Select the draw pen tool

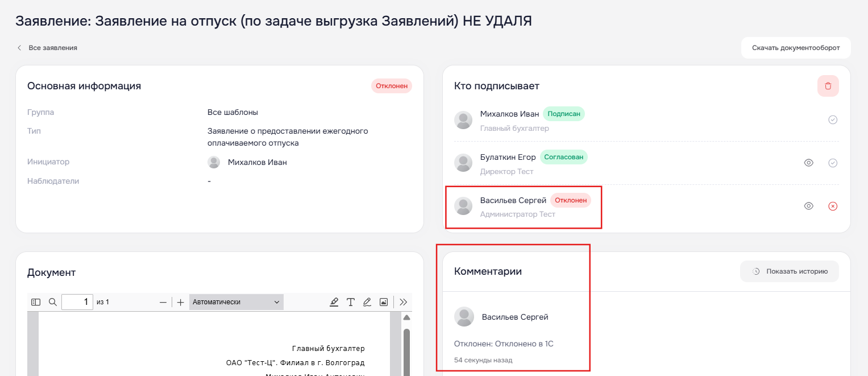click(367, 302)
